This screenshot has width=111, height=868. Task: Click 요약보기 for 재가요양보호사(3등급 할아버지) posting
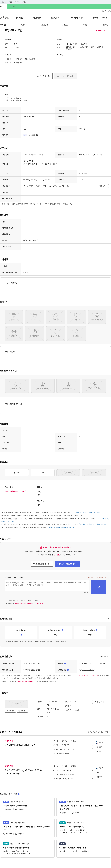click(99, 747)
